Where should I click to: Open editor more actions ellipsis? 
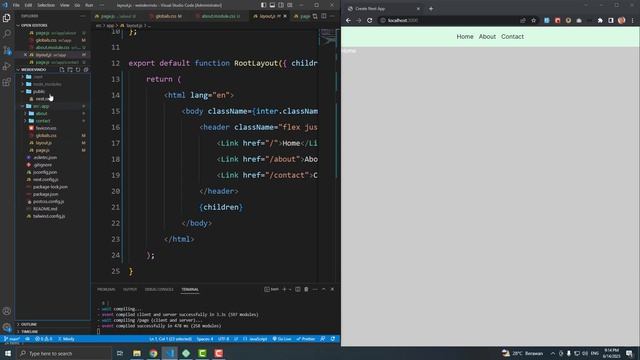tap(332, 16)
